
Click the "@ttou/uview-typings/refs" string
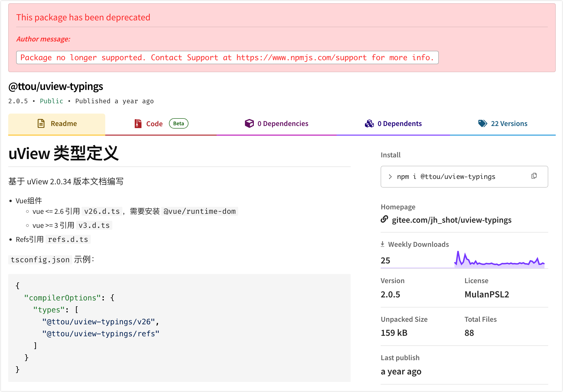pyautogui.click(x=101, y=333)
